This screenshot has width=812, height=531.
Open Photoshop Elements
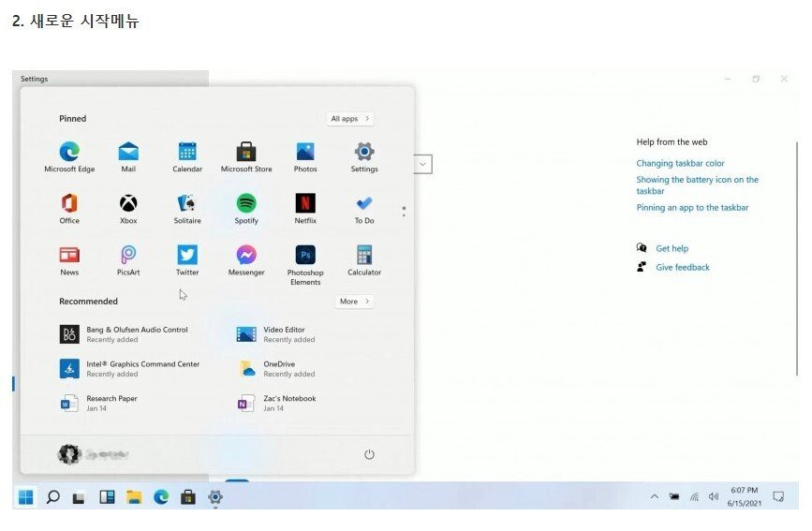[305, 265]
